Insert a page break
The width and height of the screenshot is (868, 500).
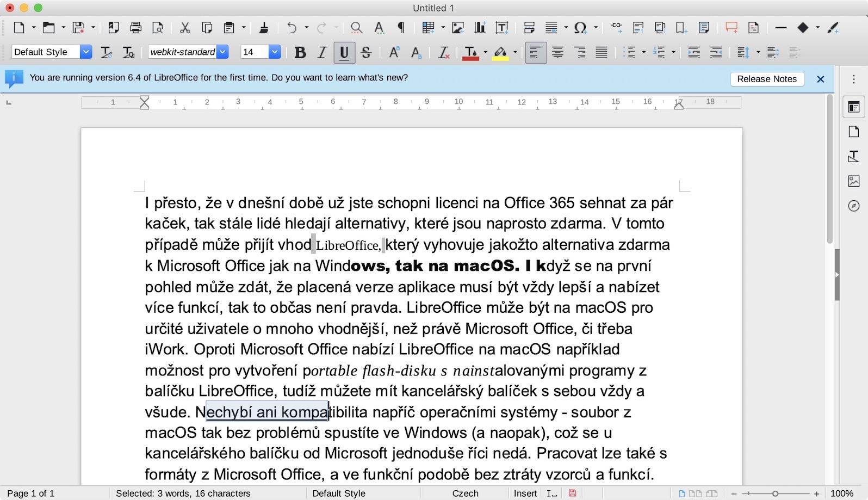[529, 28]
